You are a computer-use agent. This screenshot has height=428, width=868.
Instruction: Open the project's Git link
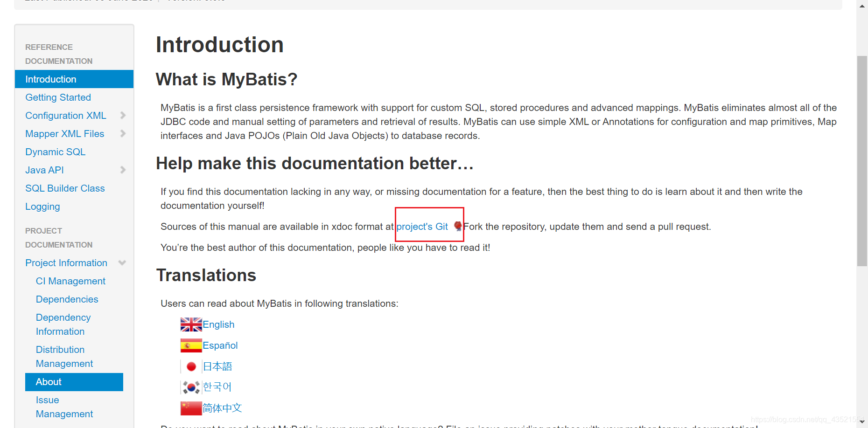tap(422, 226)
